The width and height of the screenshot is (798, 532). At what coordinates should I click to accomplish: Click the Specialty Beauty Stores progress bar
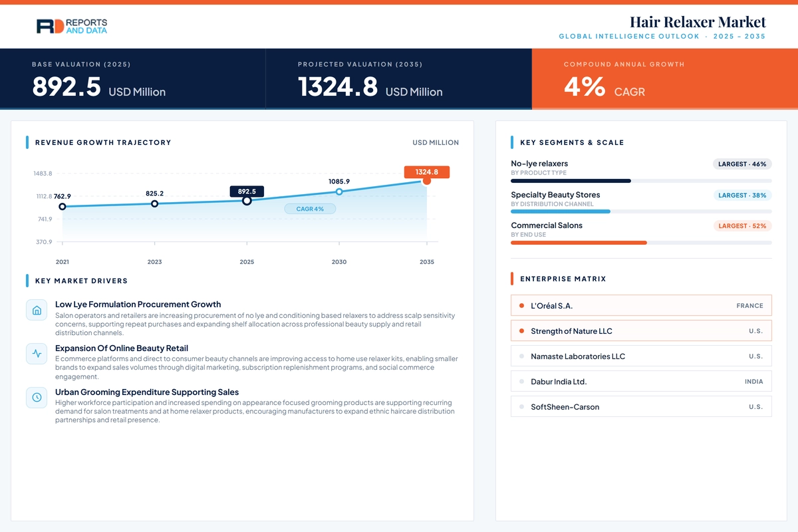641,211
